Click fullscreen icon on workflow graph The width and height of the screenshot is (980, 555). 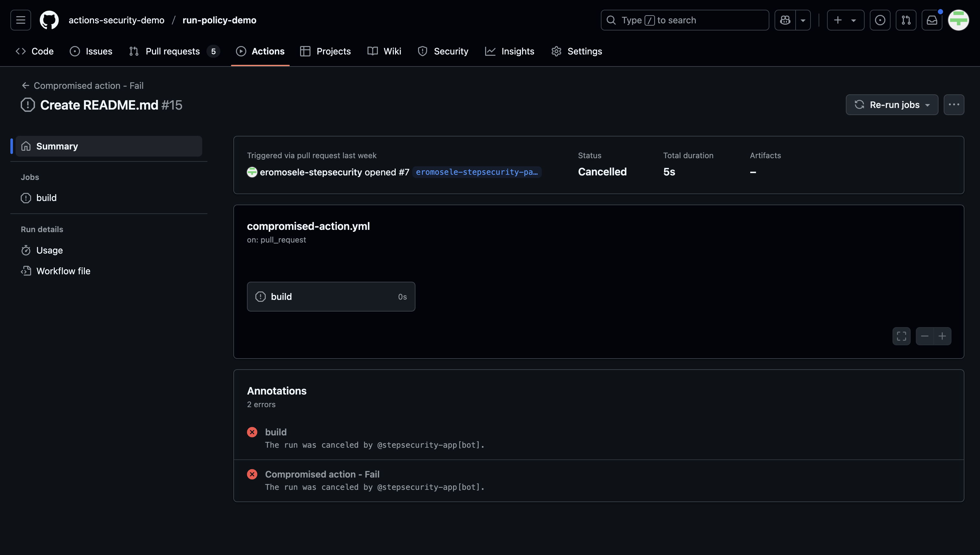point(901,336)
